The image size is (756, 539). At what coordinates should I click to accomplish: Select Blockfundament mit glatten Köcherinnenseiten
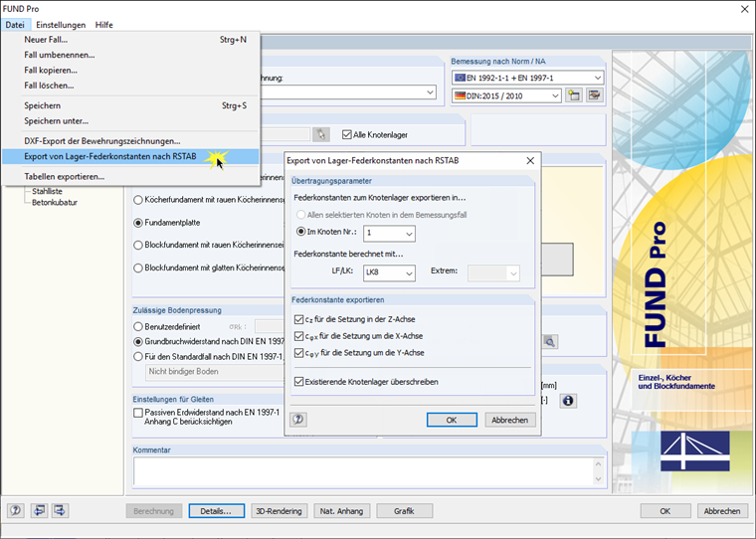(x=138, y=268)
